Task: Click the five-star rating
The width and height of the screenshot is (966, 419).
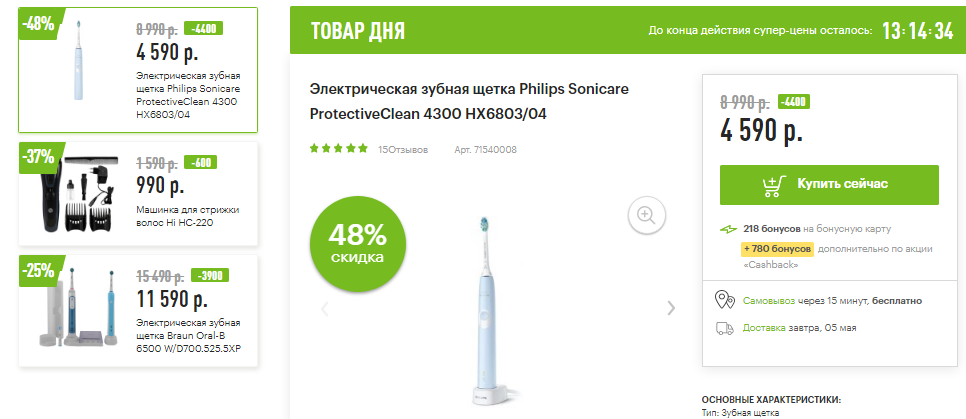Action: (339, 148)
